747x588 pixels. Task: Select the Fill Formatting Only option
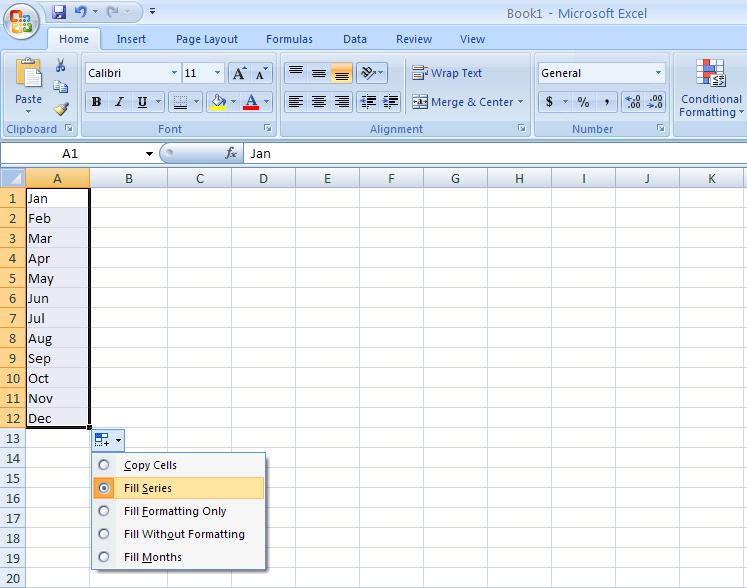pyautogui.click(x=104, y=511)
